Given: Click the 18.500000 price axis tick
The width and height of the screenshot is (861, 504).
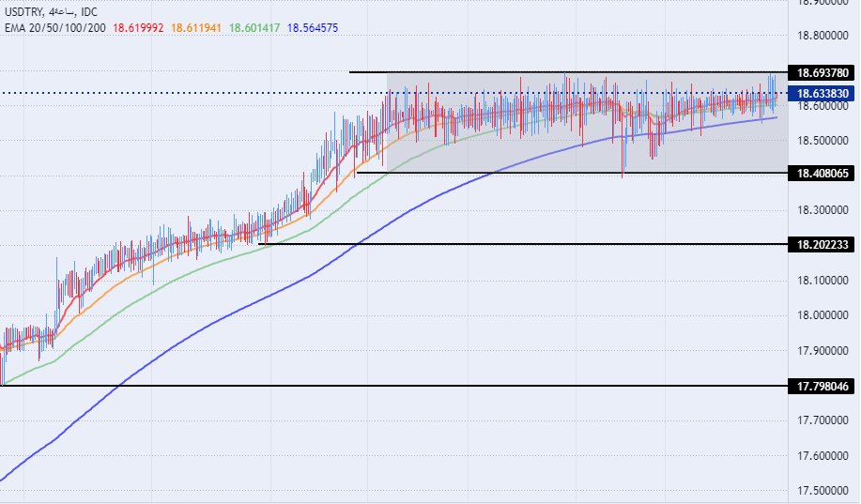Looking at the screenshot, I should 823,141.
